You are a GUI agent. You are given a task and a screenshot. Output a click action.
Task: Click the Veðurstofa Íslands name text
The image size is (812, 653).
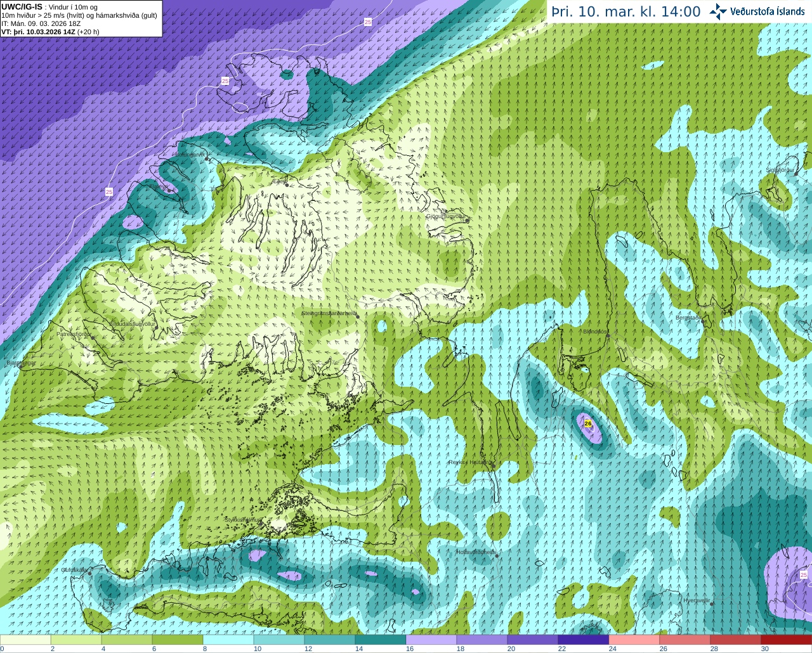pos(768,11)
